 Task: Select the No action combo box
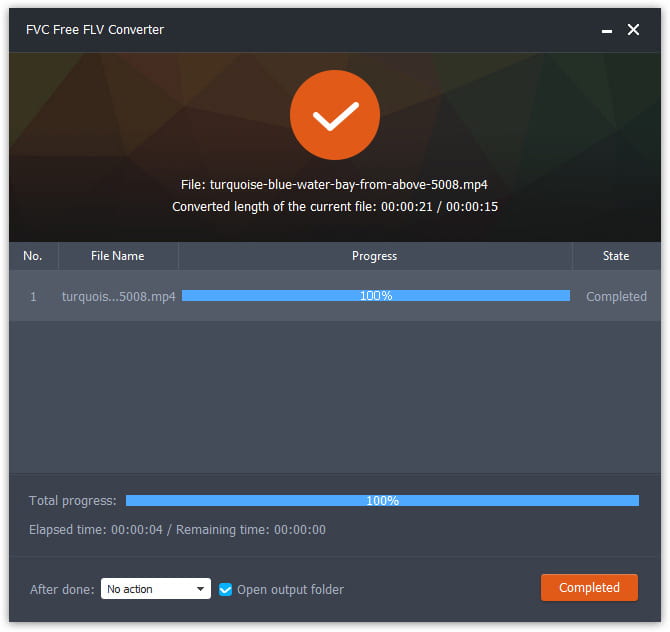click(156, 589)
